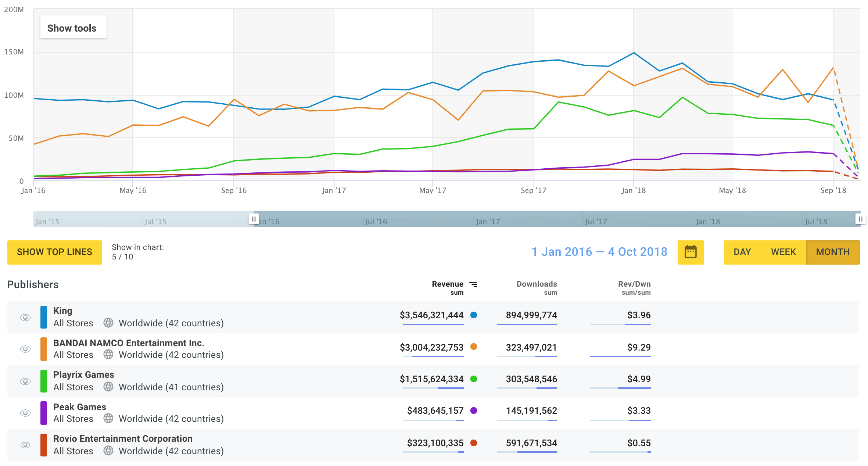Viewport: 868px width, 466px height.
Task: Click the Revenue sort icon
Action: click(x=473, y=284)
